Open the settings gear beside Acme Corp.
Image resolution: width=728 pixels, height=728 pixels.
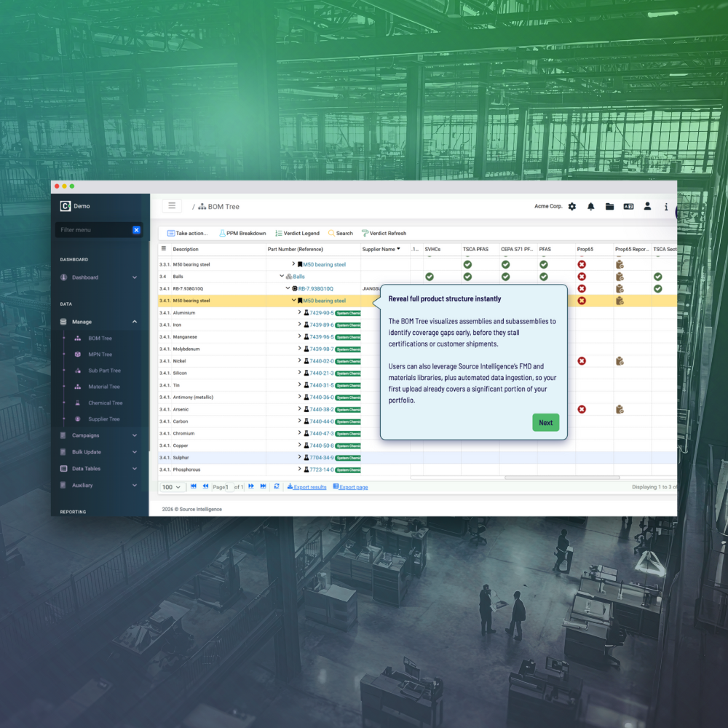pyautogui.click(x=572, y=207)
